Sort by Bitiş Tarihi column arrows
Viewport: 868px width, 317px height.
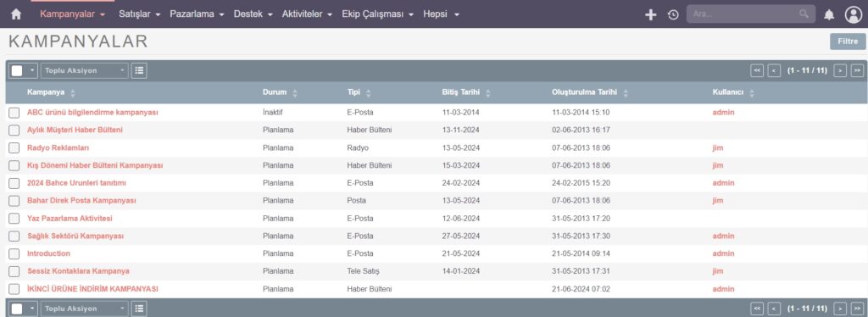tap(487, 93)
